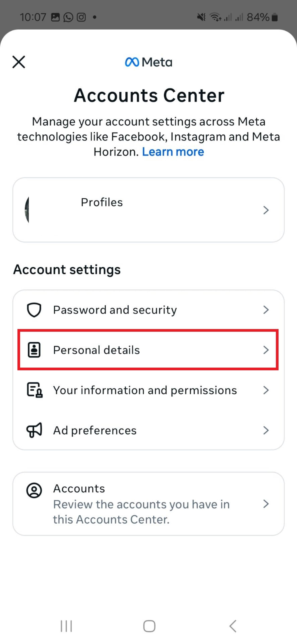Select the Ad preferences menu entry

pyautogui.click(x=148, y=430)
